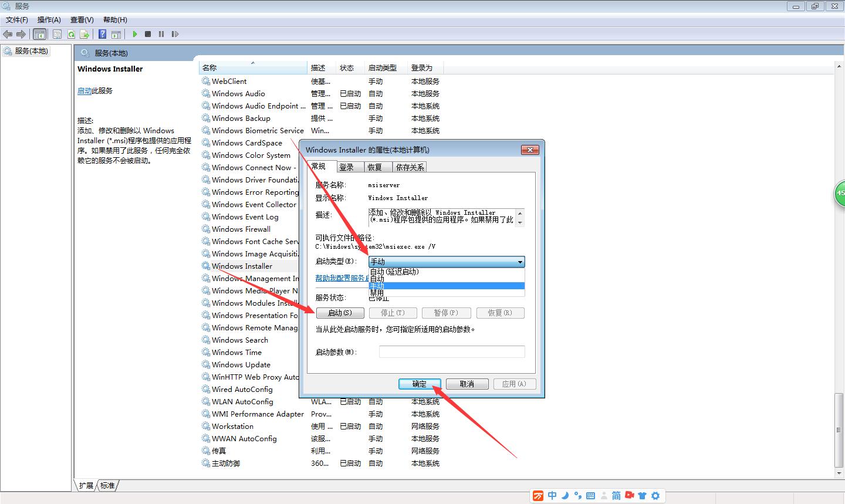This screenshot has width=845, height=504.
Task: Select the WLAN AutoConfig service row
Action: (x=322, y=401)
